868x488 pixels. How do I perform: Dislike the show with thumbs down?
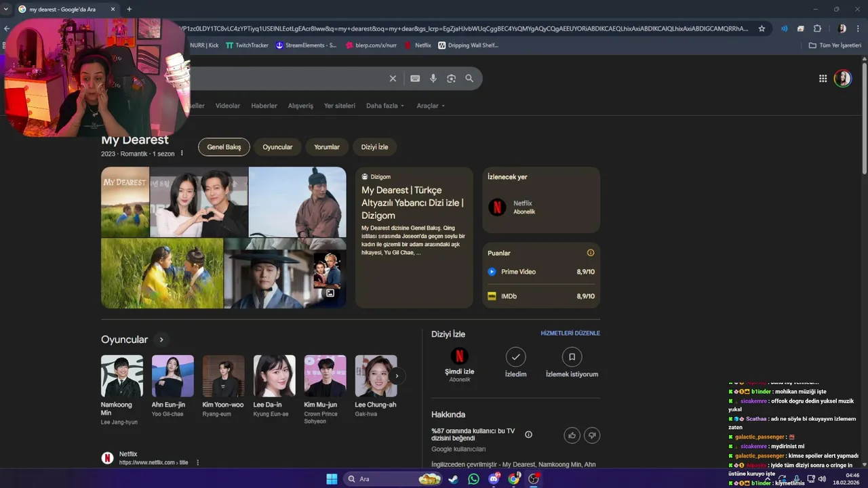tap(592, 435)
